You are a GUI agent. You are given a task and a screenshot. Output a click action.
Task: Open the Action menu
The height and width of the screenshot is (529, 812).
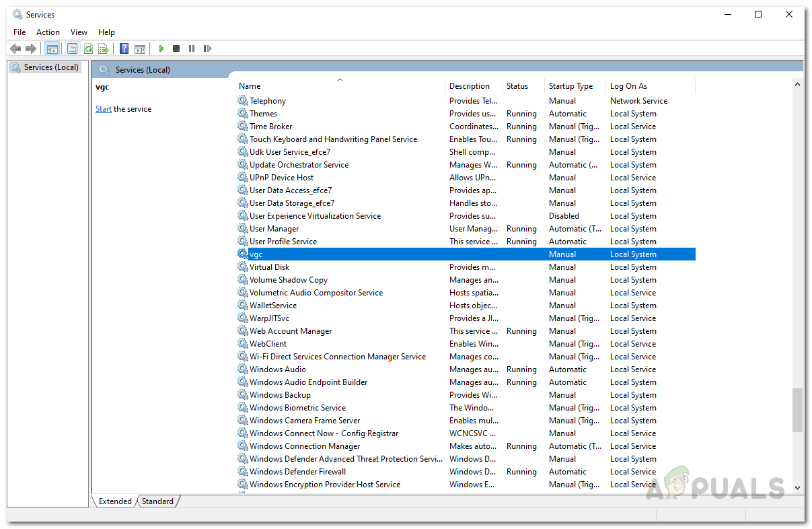(48, 32)
